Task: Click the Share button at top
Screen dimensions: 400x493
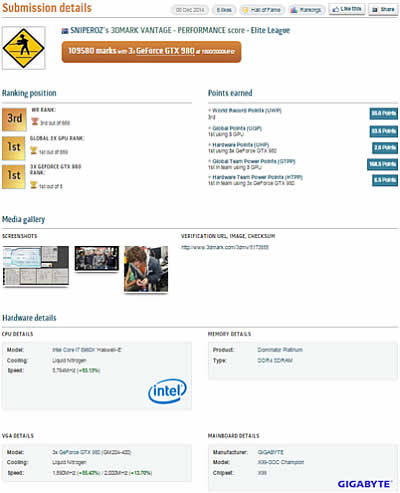Action: [383, 9]
